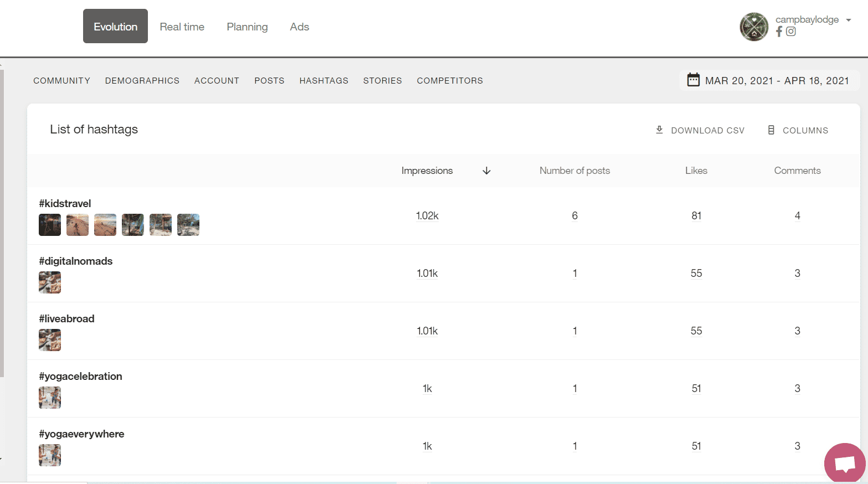Go to the Community section
This screenshot has height=484, width=868.
tap(61, 80)
